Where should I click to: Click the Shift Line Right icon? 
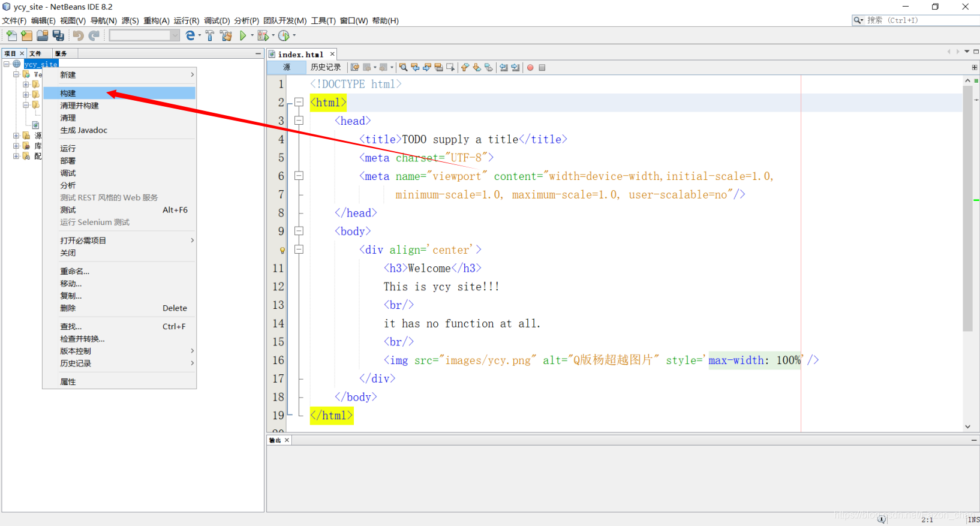(515, 68)
